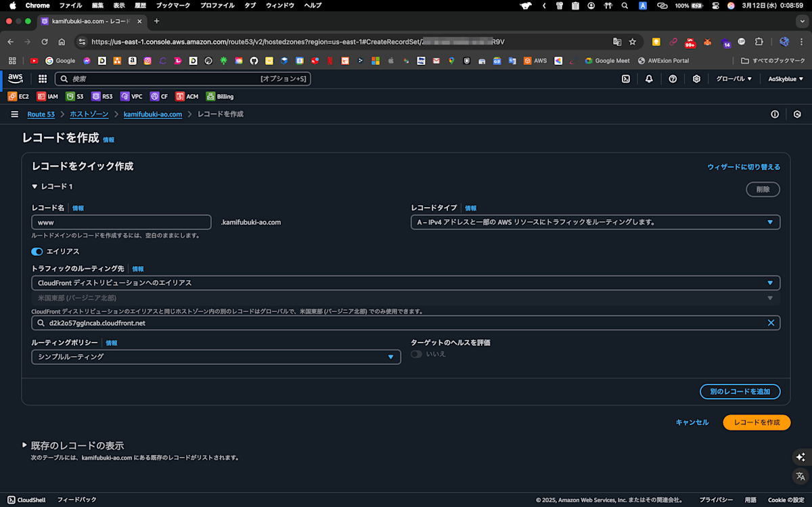Open 情報 link next to レコード名
The height and width of the screenshot is (507, 812).
(78, 208)
